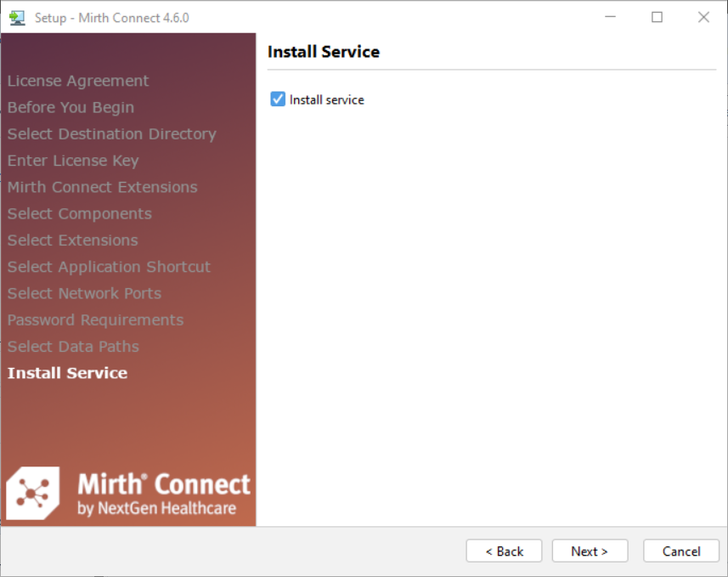Maximize the setup window
This screenshot has height=577, width=728.
click(657, 17)
